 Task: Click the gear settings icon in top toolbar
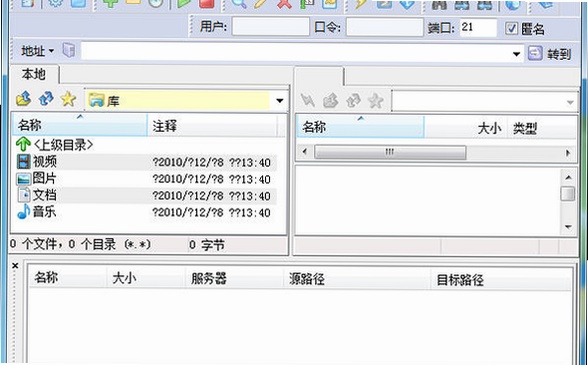[x=56, y=3]
